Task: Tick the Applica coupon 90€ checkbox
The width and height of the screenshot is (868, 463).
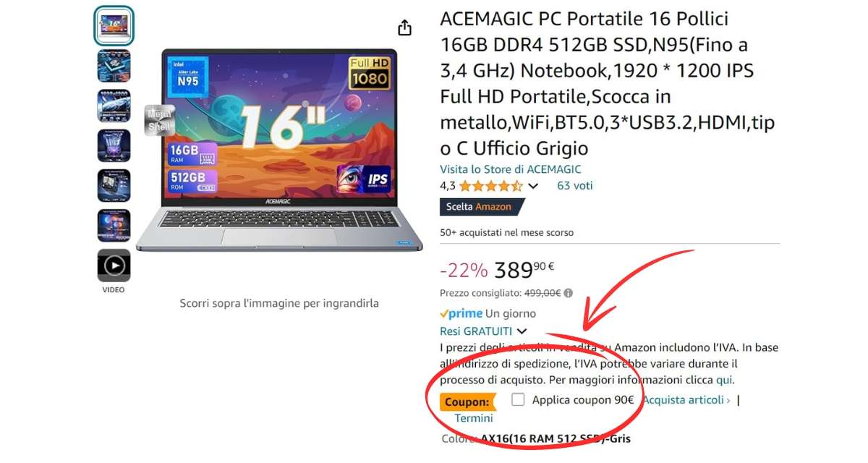Action: [x=518, y=399]
